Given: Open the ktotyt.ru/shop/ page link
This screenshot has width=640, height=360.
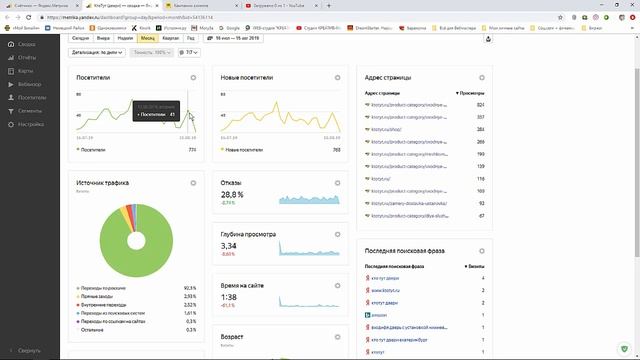Looking at the screenshot, I should tap(386, 129).
